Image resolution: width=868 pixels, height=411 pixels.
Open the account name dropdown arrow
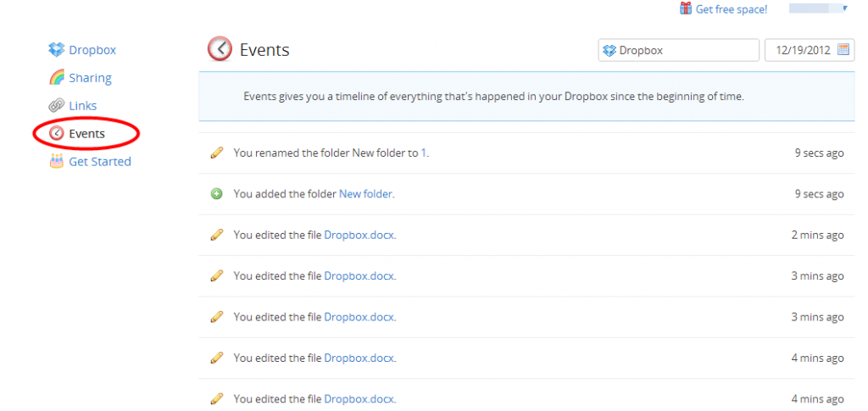[x=845, y=8]
